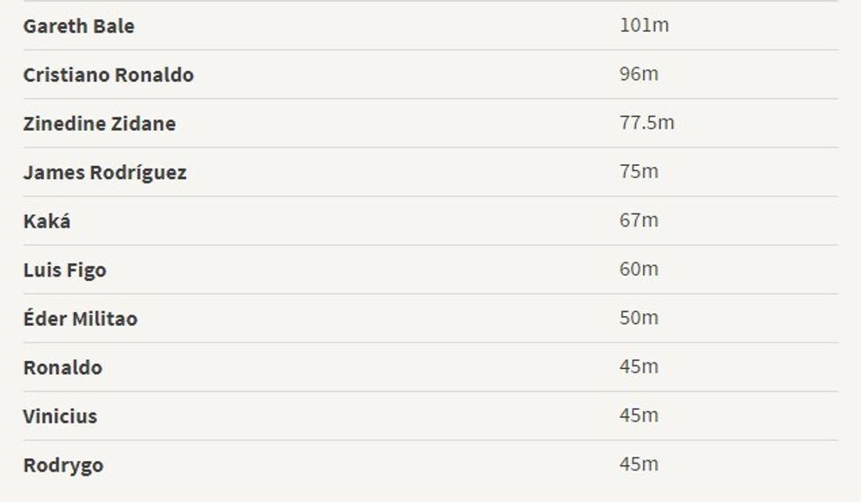Click the Kaká name cell
This screenshot has width=861, height=504.
pos(47,221)
